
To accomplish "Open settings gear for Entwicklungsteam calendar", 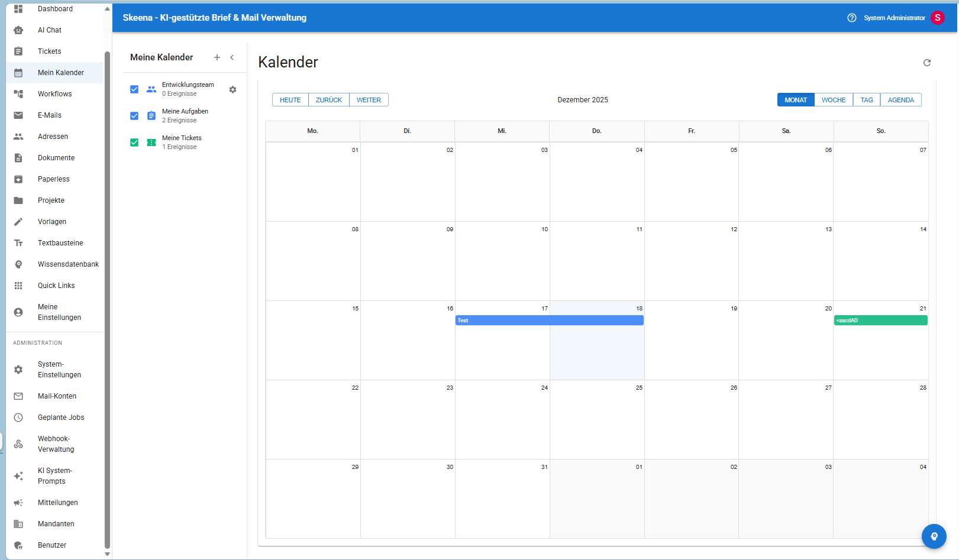I will (233, 89).
